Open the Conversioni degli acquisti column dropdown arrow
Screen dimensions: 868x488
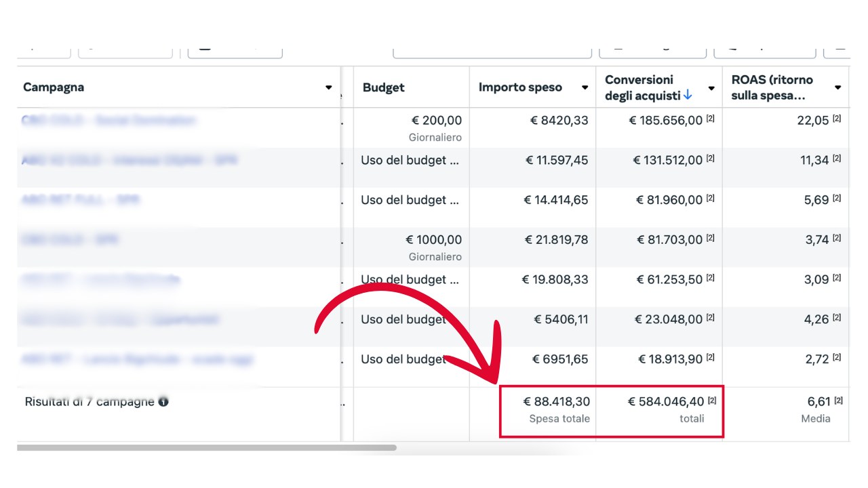711,88
